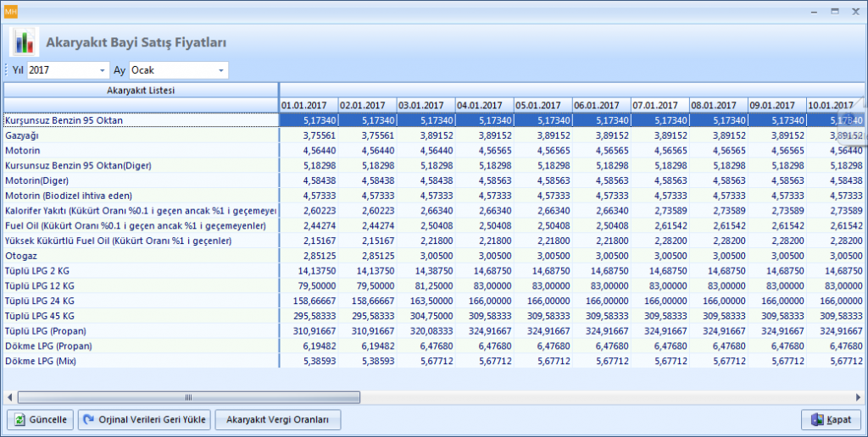Click the Kapat button label

coord(842,420)
